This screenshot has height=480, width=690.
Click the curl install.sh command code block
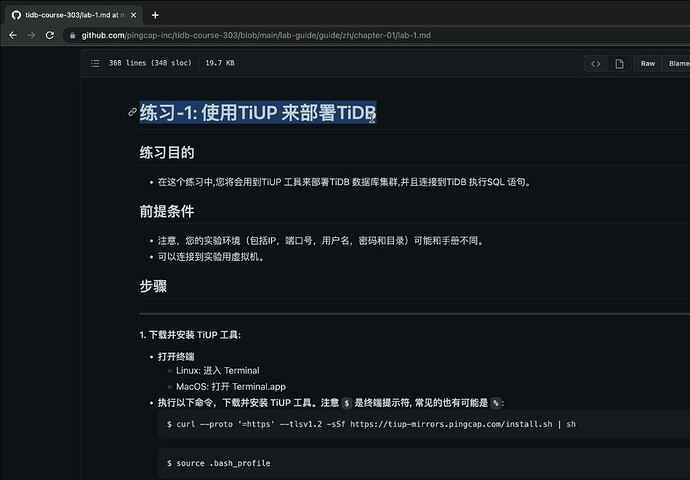pyautogui.click(x=424, y=424)
